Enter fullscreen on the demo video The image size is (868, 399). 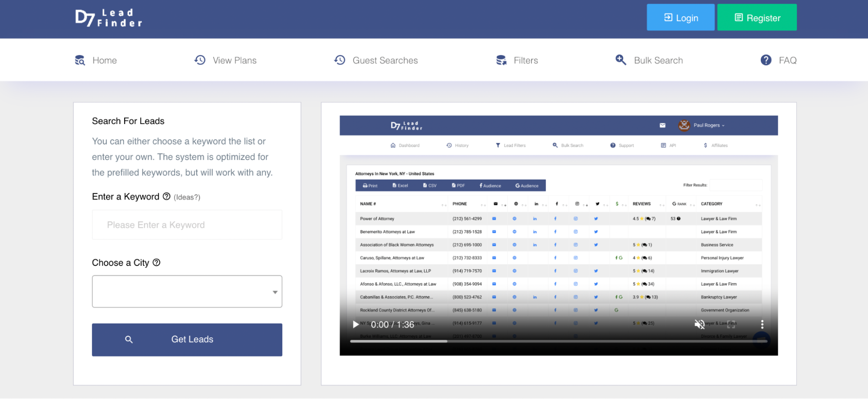(x=731, y=324)
